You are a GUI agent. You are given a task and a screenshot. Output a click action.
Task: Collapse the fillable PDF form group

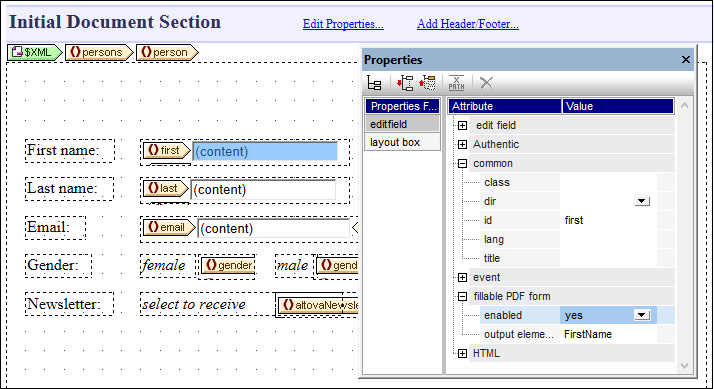[462, 297]
